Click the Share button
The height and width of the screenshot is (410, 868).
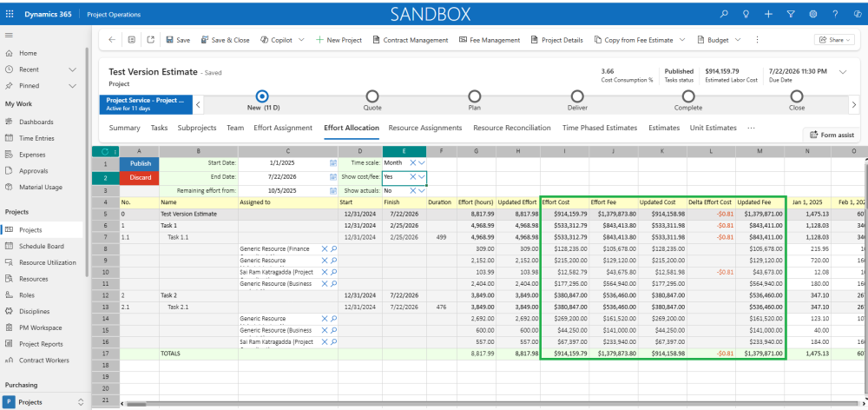tap(834, 40)
